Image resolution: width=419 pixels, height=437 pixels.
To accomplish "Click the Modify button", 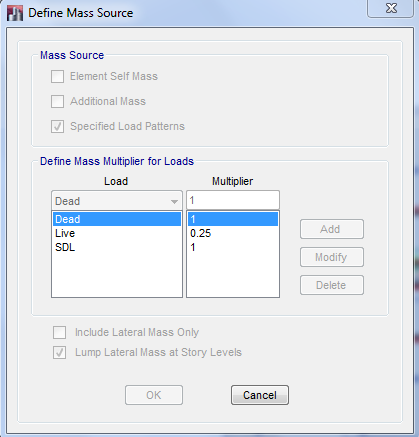I will tap(332, 257).
